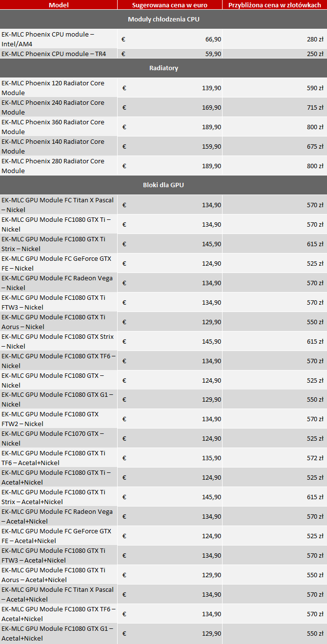Viewport: 327px width, 644px height.
Task: Click GPU Module FC Radeon Vega Nickel
Action: point(59,283)
